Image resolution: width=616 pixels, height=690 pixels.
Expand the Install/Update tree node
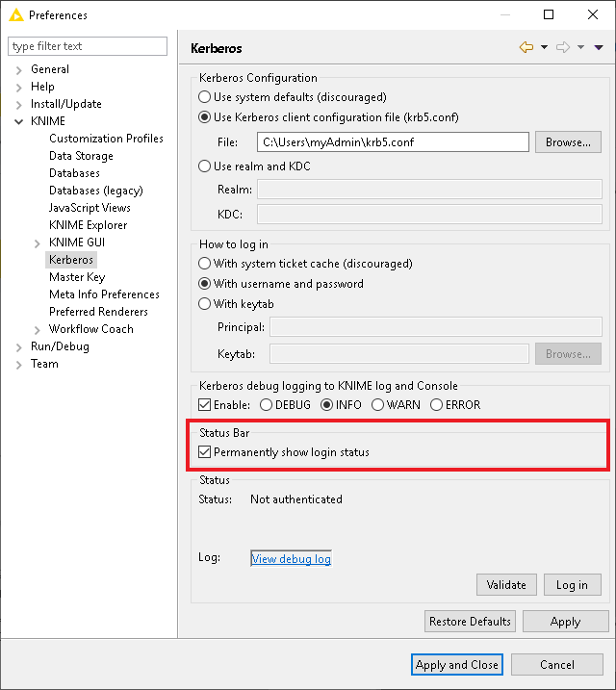click(18, 105)
